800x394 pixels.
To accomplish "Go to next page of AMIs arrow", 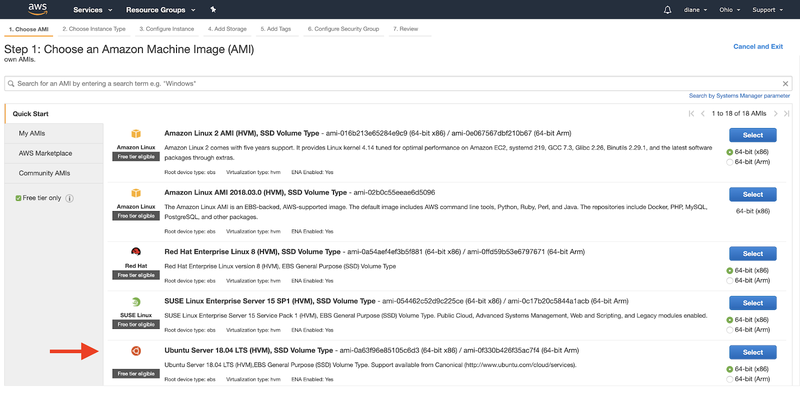I will pos(776,114).
